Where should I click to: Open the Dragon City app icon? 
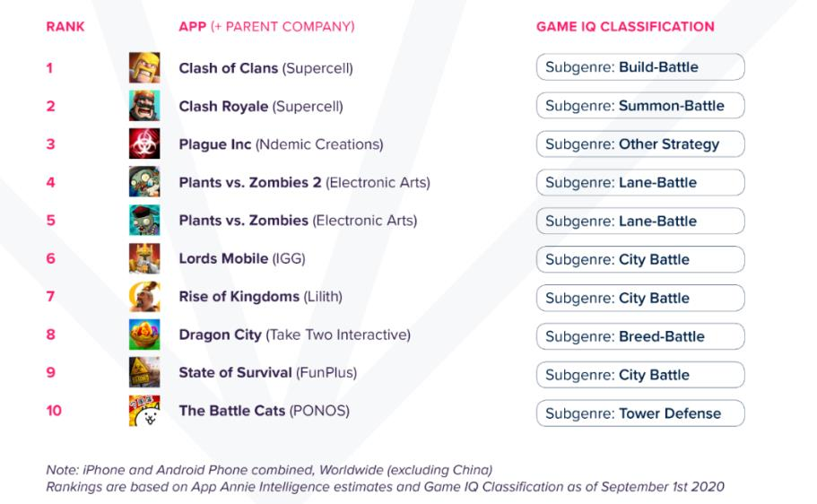click(144, 335)
